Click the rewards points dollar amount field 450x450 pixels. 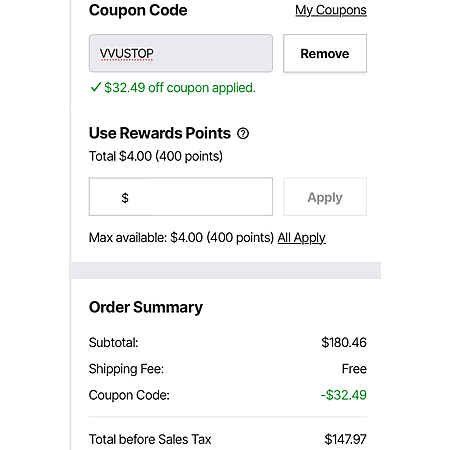(181, 197)
